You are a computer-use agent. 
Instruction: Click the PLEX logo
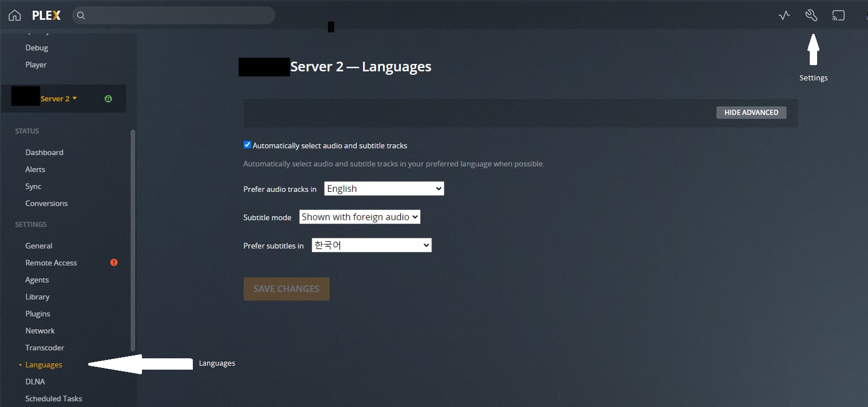(46, 15)
